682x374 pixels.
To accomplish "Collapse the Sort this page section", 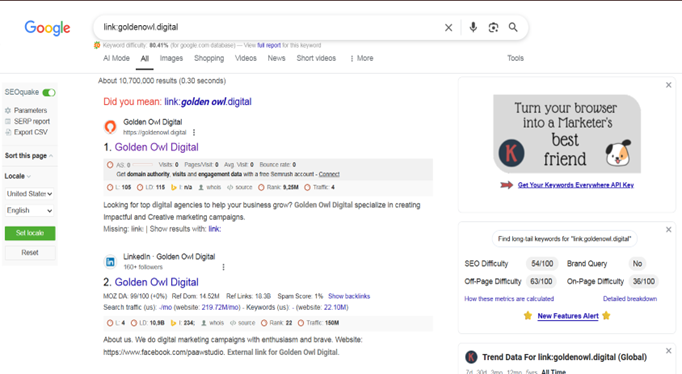I will [29, 156].
